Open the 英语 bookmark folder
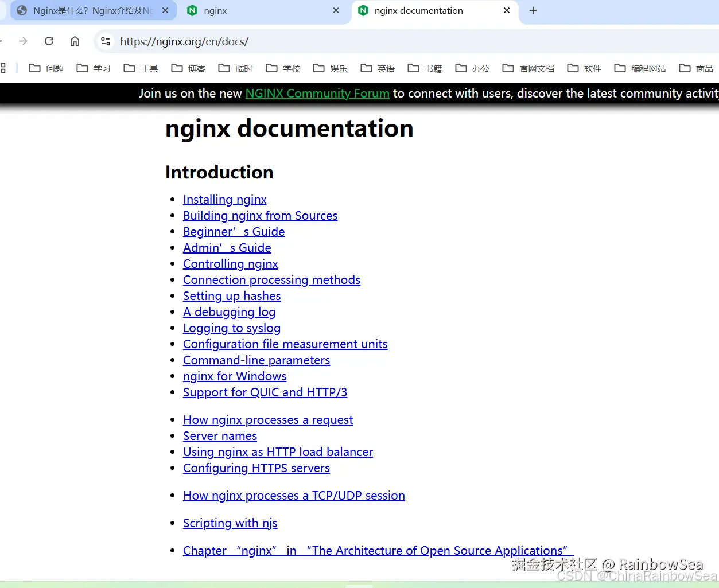The image size is (719, 588). (378, 68)
